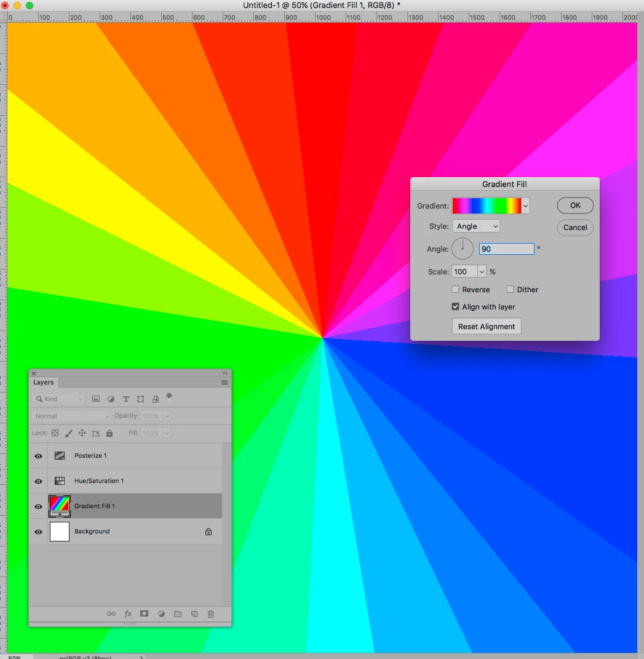
Task: Enable the Reverse checkbox
Action: (455, 289)
